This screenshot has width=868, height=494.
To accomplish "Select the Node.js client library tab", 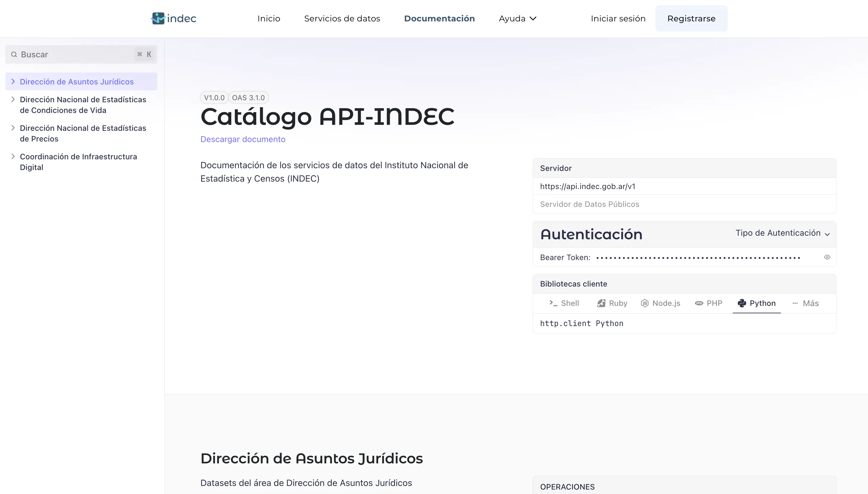I will click(660, 303).
